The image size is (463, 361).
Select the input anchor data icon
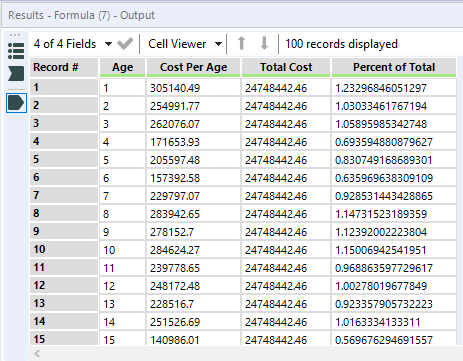[16, 73]
